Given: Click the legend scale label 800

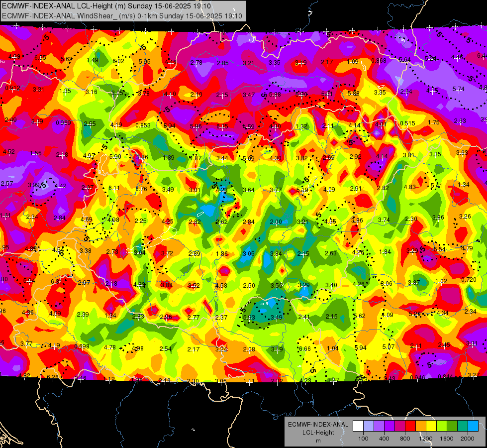Looking at the screenshot, I should coord(405,439).
